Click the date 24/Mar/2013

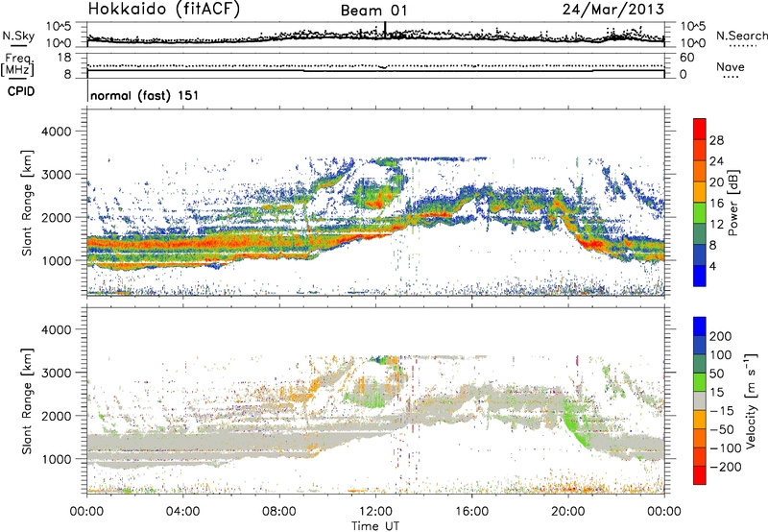tap(613, 9)
